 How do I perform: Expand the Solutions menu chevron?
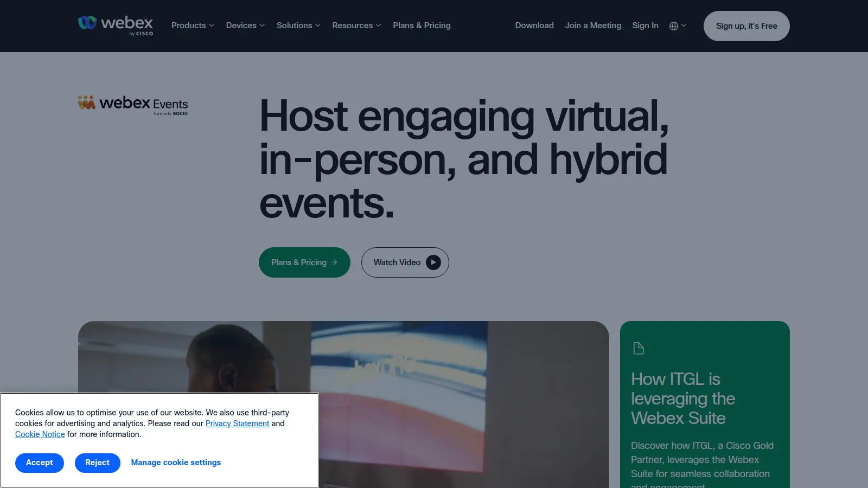point(317,25)
